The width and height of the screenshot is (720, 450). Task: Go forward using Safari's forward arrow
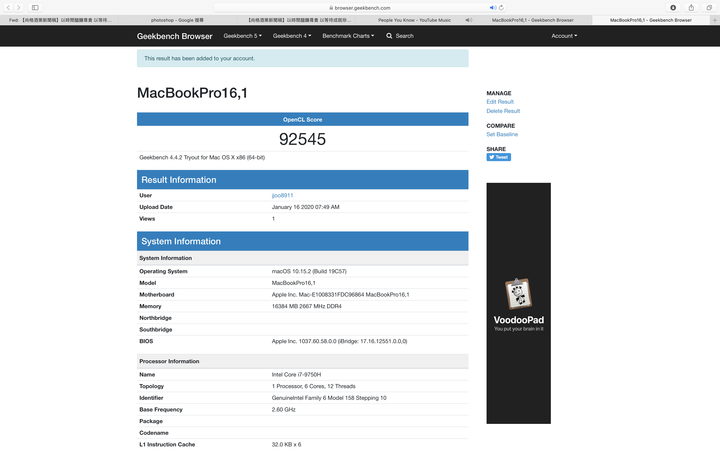coord(18,7)
